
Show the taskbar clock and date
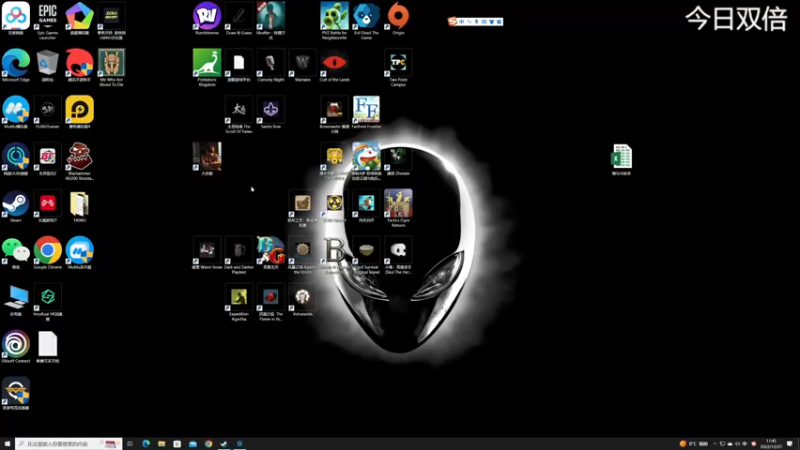click(771, 444)
